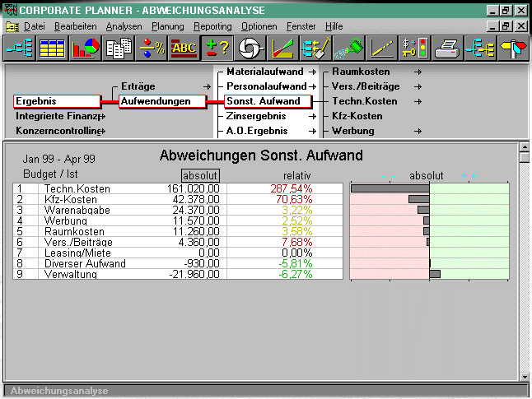Open the Analysen menu
The width and height of the screenshot is (532, 399).
(x=124, y=26)
